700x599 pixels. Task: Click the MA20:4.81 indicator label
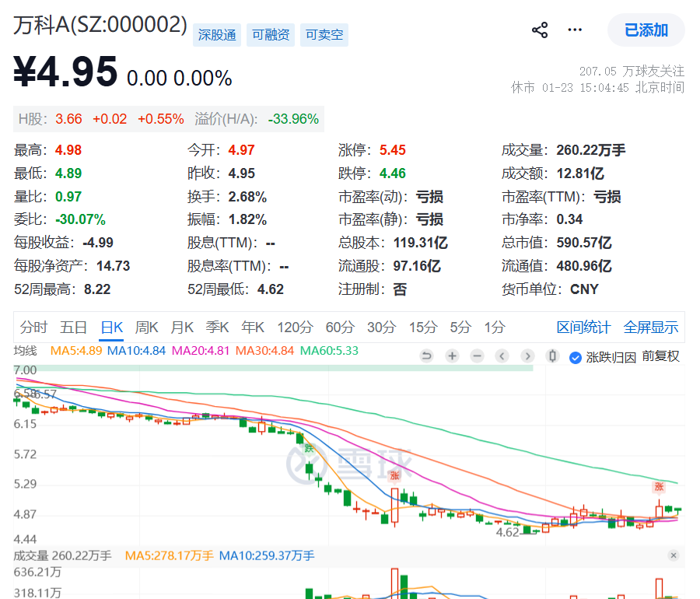(x=201, y=351)
